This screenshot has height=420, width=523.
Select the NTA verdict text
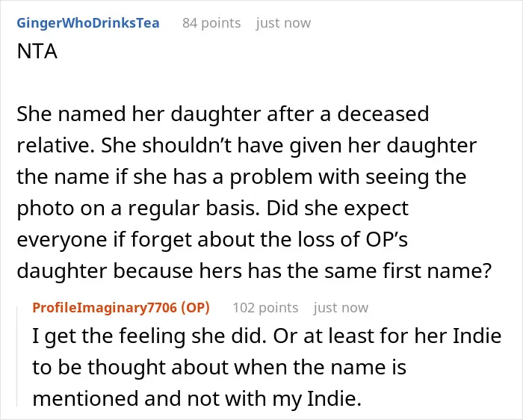pyautogui.click(x=37, y=52)
